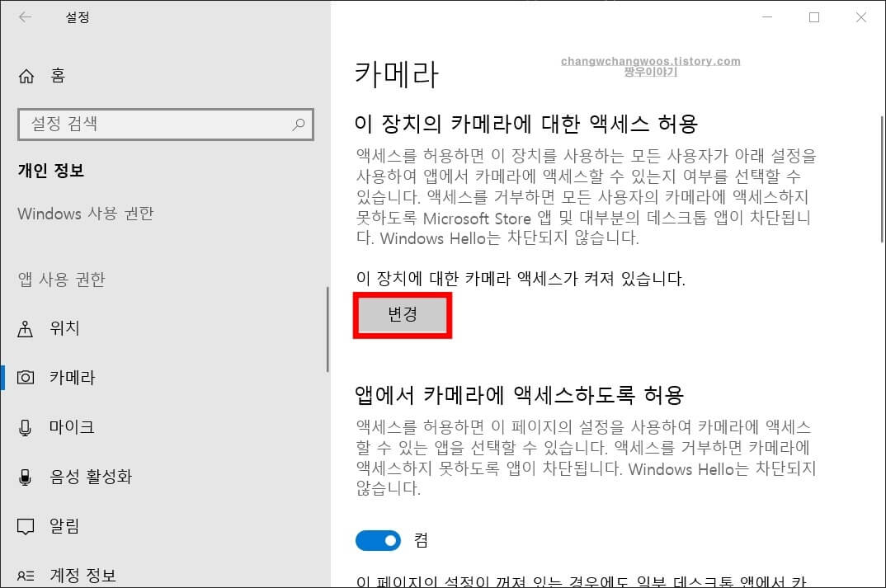The height and width of the screenshot is (588, 886).
Task: Click the magnifier icon in the search box
Action: tap(298, 124)
